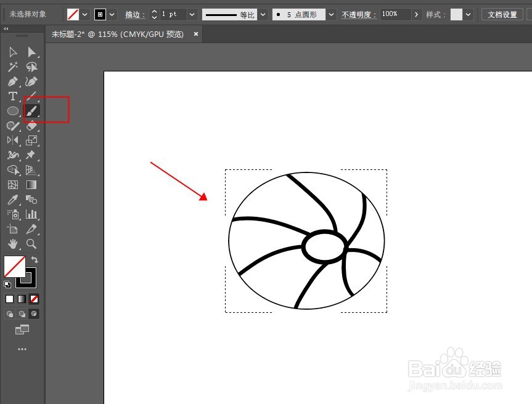Click the 100% opacity field
This screenshot has height=404, width=532.
(x=395, y=14)
